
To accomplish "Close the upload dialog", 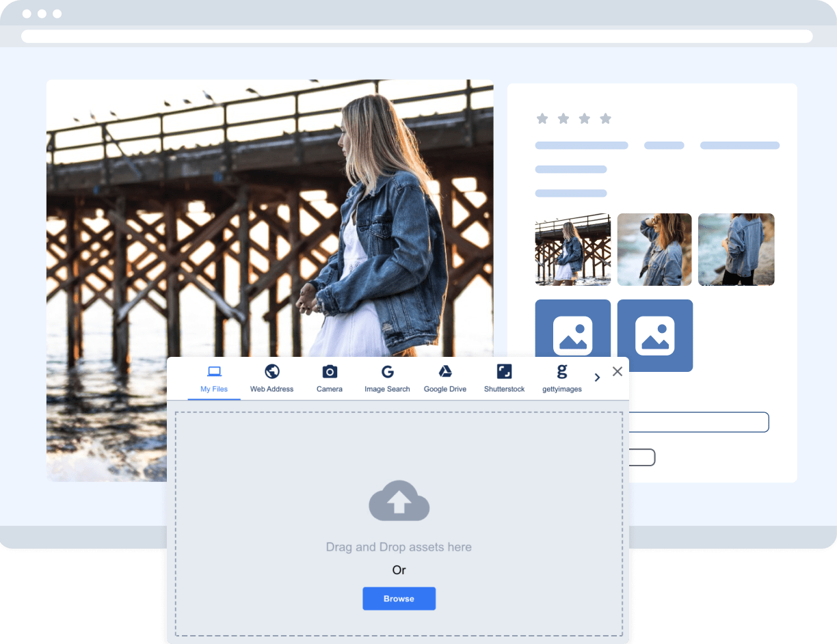I will pos(617,371).
